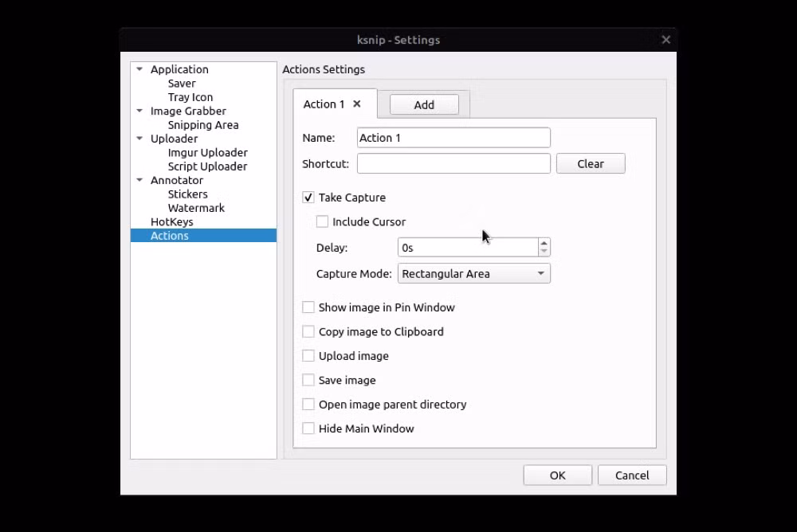Viewport: 797px width, 532px height.
Task: Increase the Delay value with up arrow
Action: tap(544, 243)
